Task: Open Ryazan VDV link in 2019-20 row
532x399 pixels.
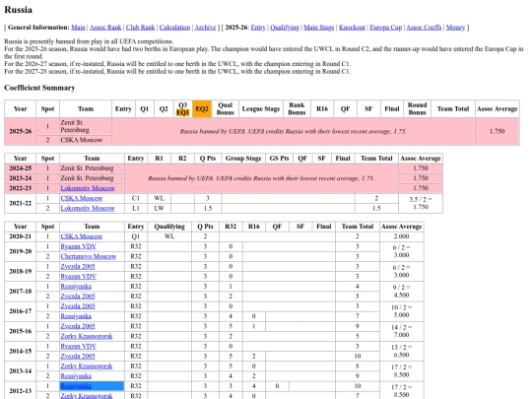Action: 79,246
